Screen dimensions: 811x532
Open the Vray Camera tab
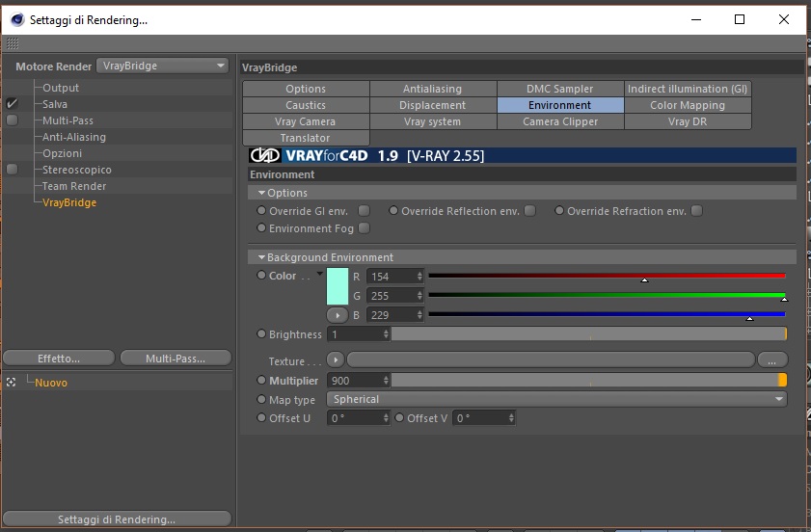(306, 121)
